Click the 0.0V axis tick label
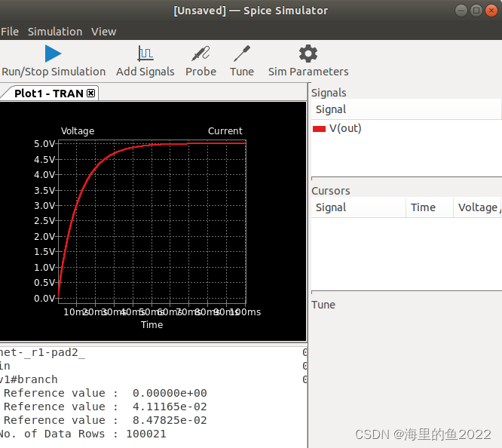Image resolution: width=502 pixels, height=448 pixels. pos(44,299)
